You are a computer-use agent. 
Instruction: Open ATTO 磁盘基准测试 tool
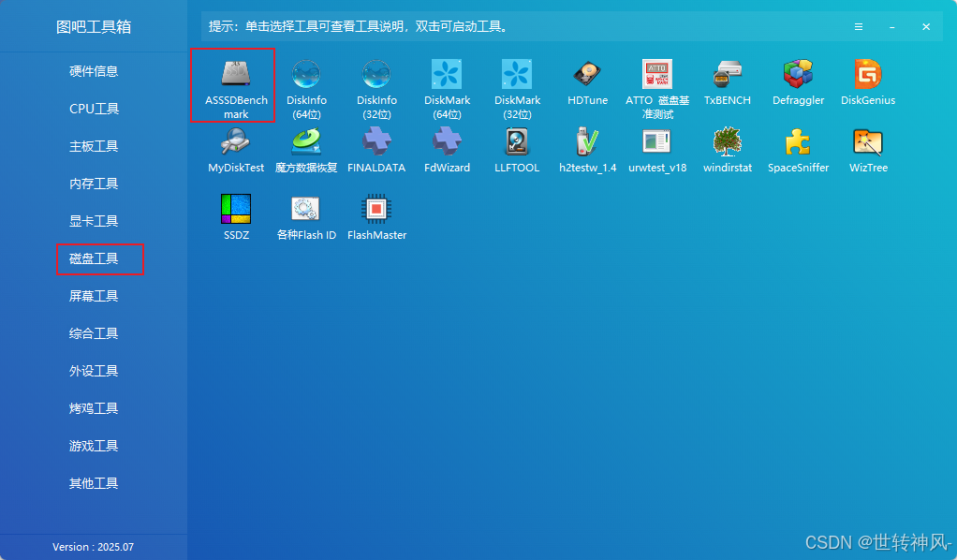[x=657, y=80]
